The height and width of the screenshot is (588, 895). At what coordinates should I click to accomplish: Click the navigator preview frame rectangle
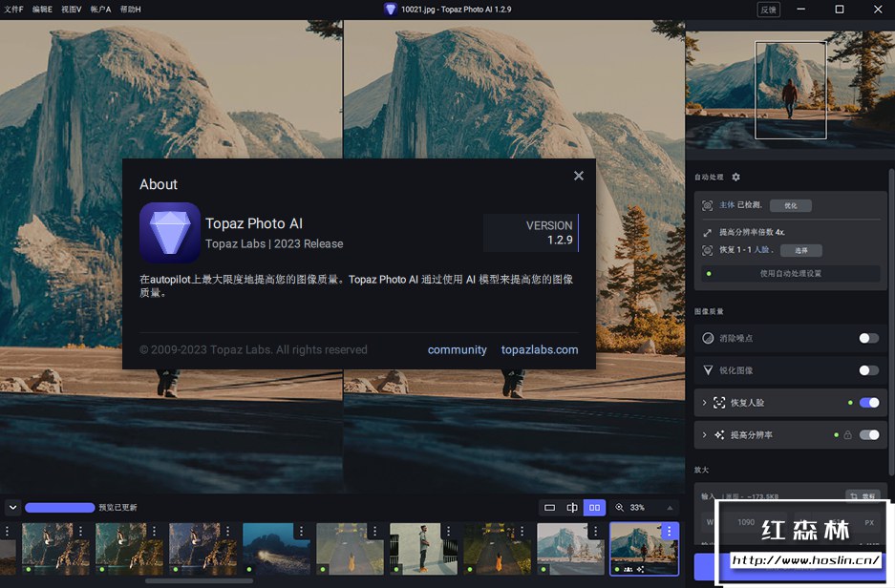click(791, 90)
